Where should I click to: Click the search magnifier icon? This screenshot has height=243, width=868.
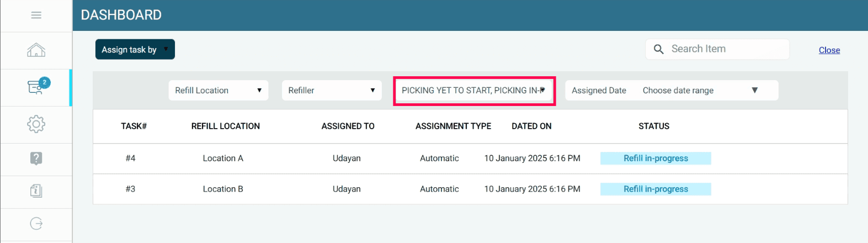click(658, 49)
